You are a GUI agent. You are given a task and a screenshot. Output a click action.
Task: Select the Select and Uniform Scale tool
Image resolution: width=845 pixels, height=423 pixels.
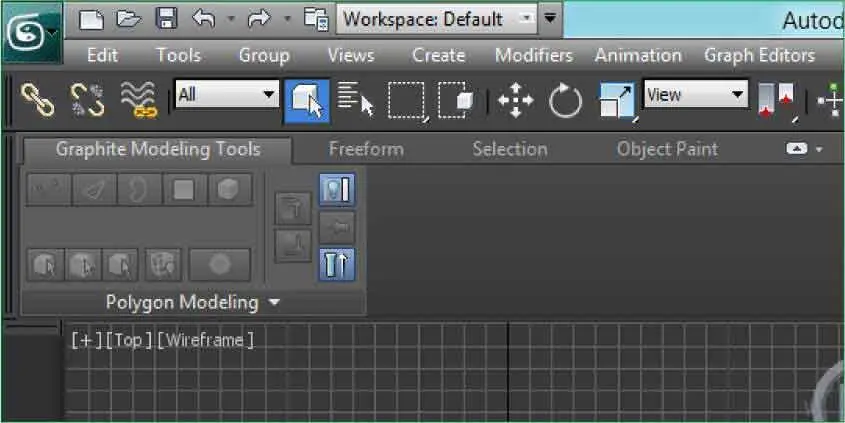pos(618,100)
